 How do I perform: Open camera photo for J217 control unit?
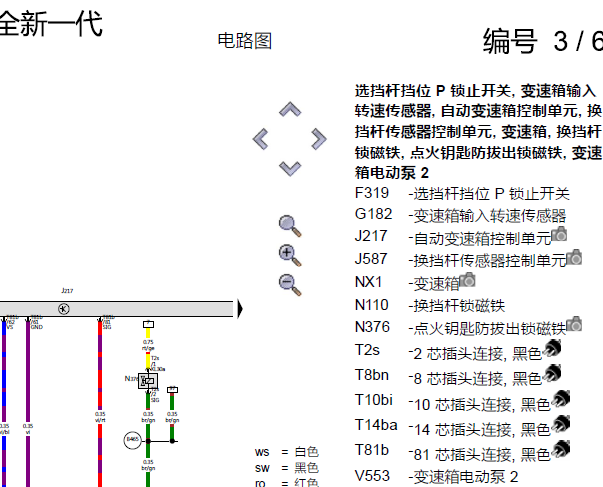(x=559, y=234)
